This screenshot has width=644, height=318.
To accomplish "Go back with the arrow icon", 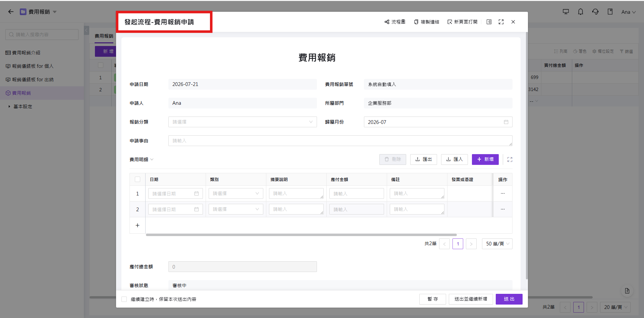I will point(11,12).
